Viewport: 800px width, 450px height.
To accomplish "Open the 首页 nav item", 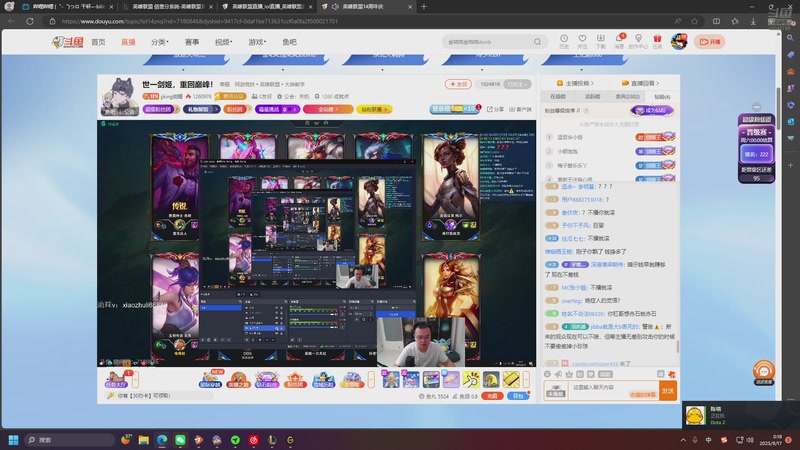I will point(98,42).
